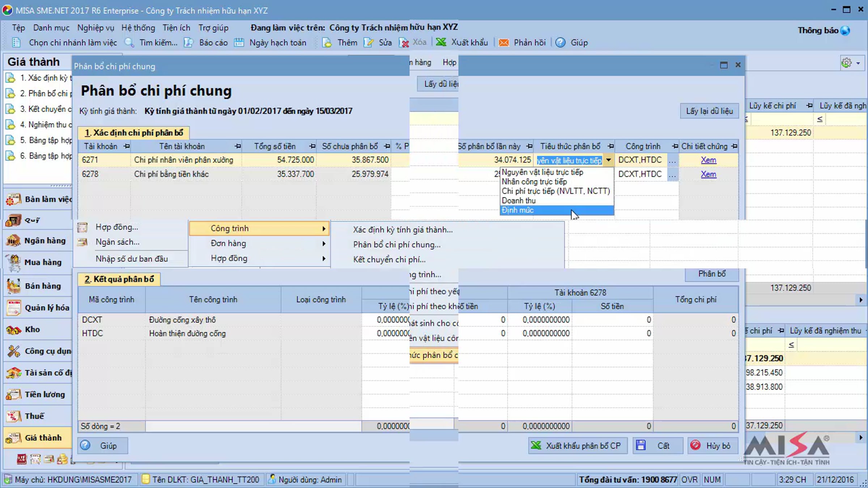Select Định mức from the dropdown list
The width and height of the screenshot is (868, 488).
tap(557, 210)
